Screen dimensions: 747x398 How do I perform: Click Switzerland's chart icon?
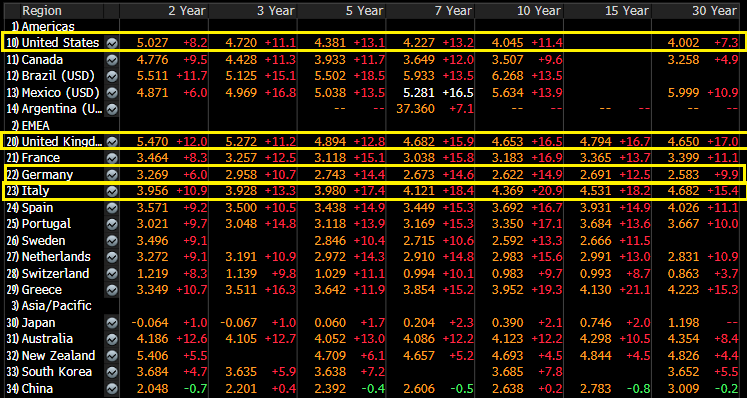[x=112, y=274]
